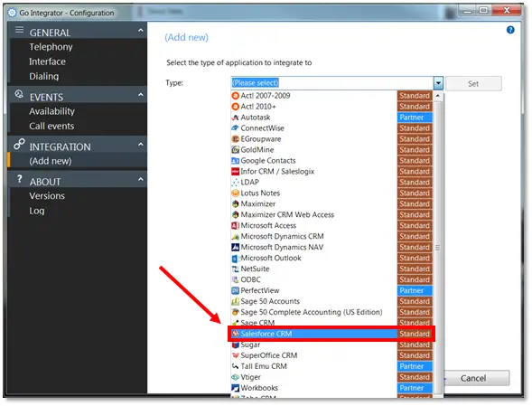
Task: Click the Lotus Notes icon
Action: click(x=235, y=194)
